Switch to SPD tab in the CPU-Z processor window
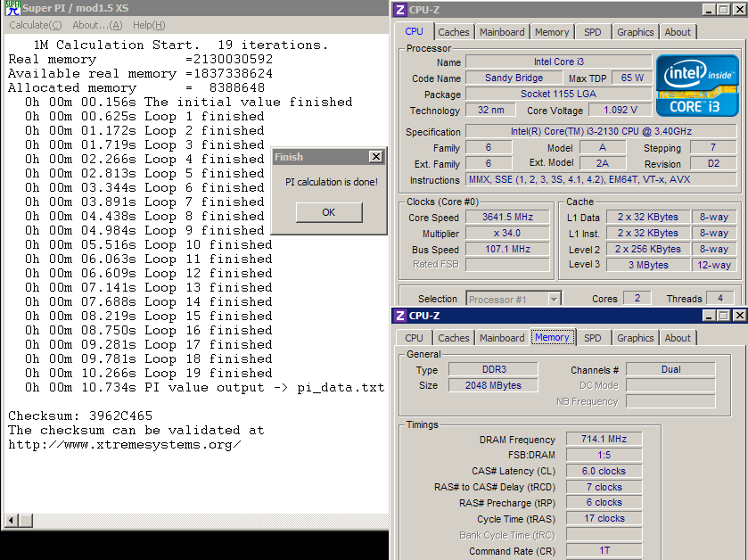 click(593, 32)
